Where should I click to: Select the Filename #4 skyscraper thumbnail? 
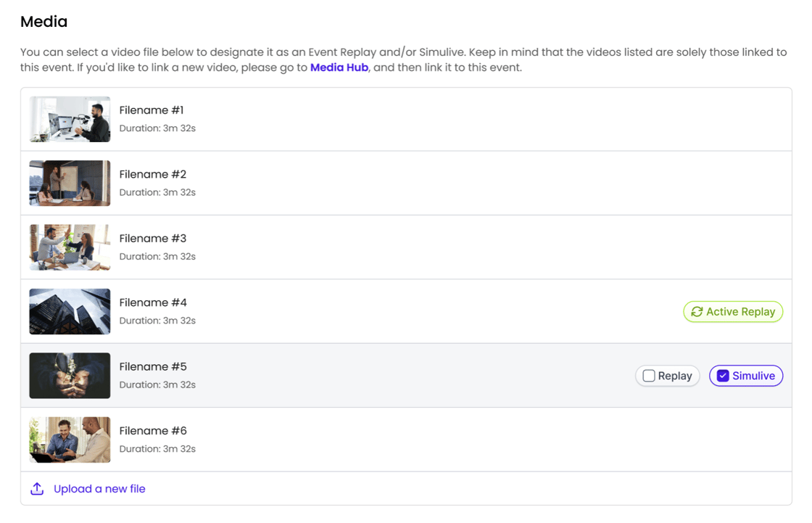(70, 311)
